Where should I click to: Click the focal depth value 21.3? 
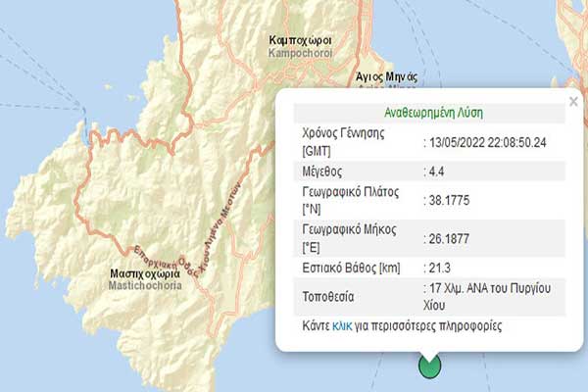tap(441, 265)
